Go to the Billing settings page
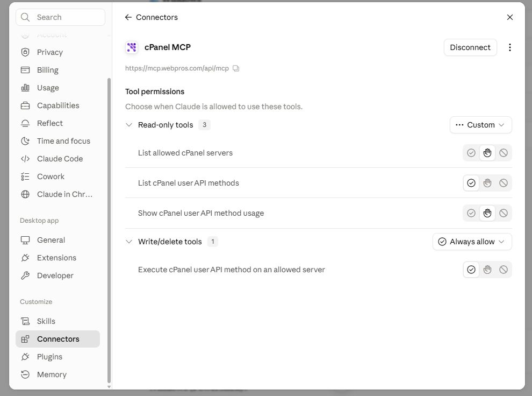532x396 pixels. click(57, 70)
